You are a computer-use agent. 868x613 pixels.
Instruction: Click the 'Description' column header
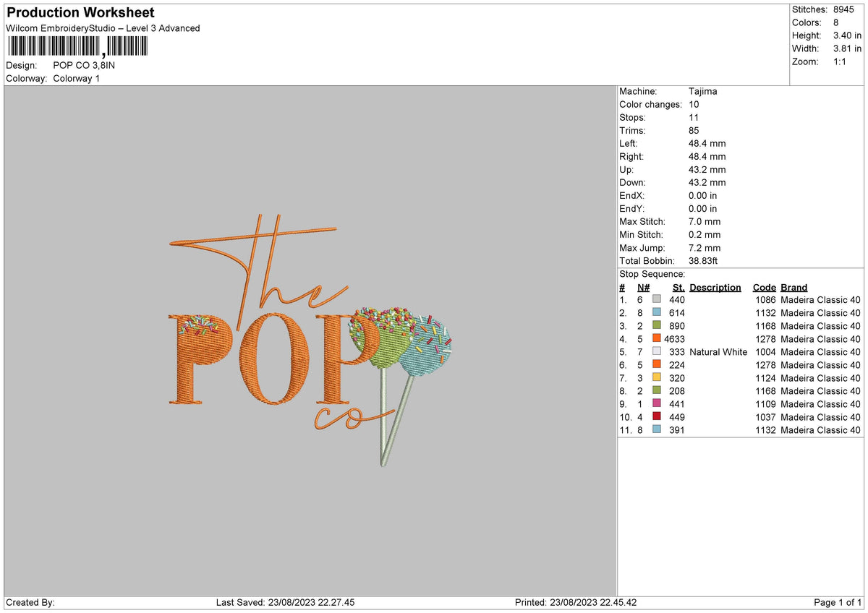click(715, 288)
